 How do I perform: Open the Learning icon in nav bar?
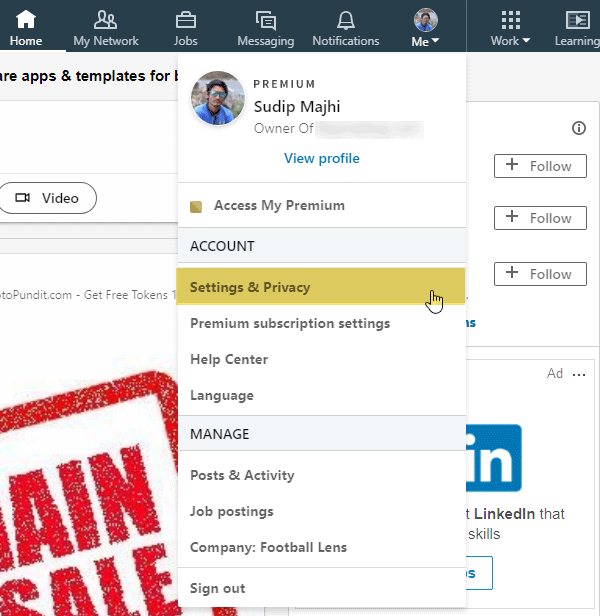pos(578,20)
